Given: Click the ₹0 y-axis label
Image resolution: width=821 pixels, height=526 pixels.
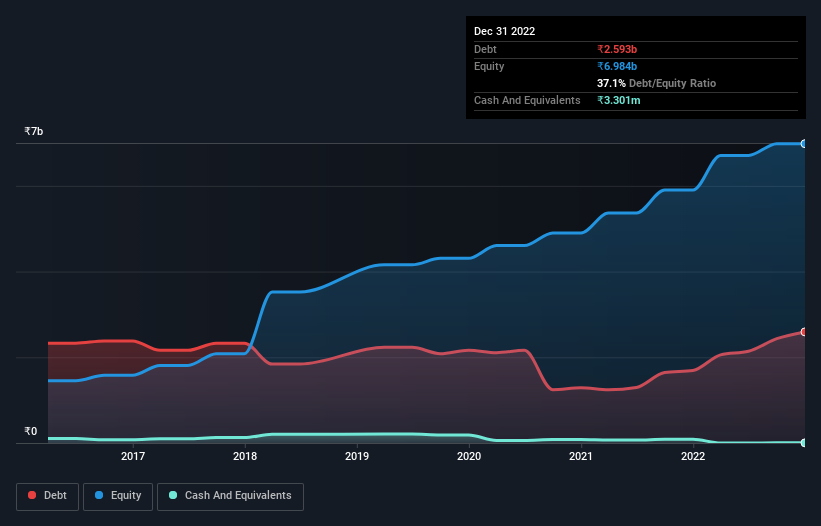Looking at the screenshot, I should point(31,431).
